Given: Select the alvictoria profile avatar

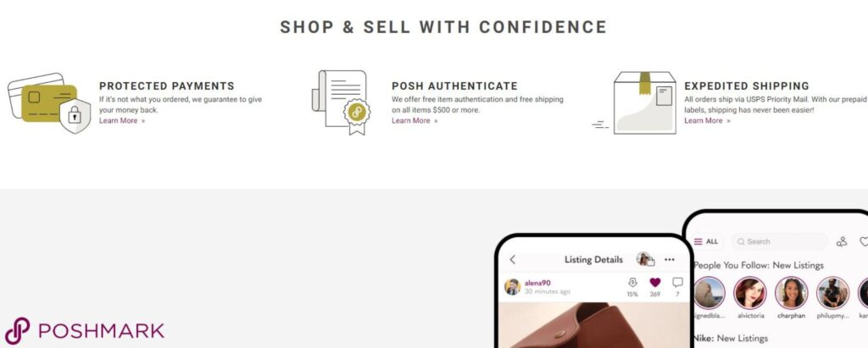Looking at the screenshot, I should click(750, 293).
